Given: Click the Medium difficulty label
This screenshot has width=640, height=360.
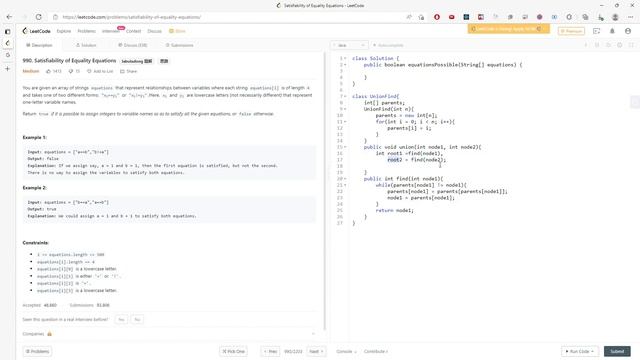Looking at the screenshot, I should [x=31, y=71].
